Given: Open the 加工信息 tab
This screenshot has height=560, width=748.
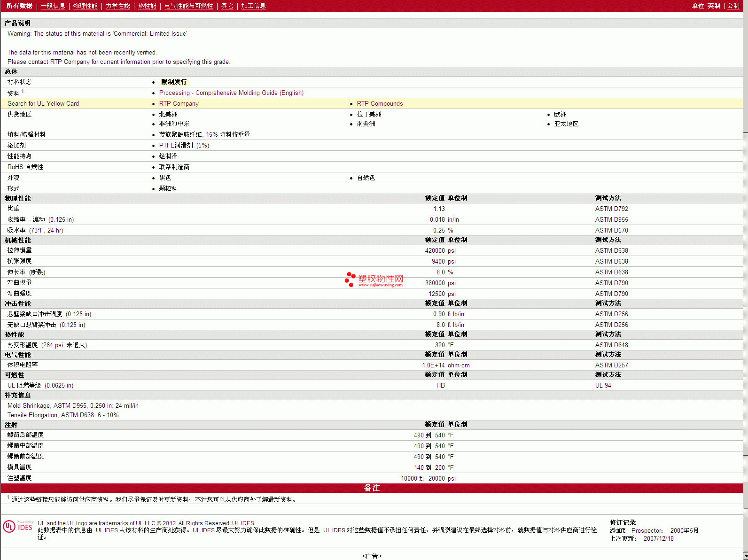Looking at the screenshot, I should coord(253,6).
